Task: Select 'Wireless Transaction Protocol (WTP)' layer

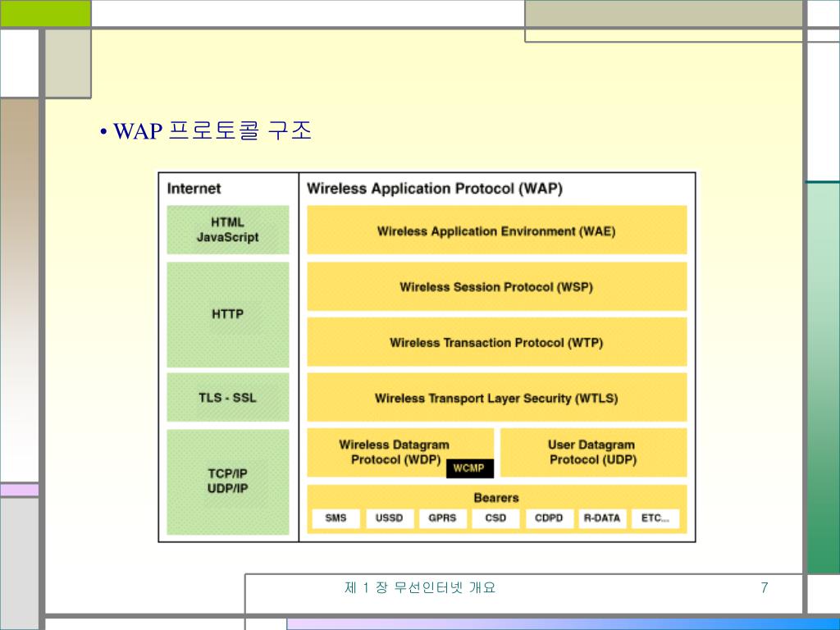Action: pos(496,342)
